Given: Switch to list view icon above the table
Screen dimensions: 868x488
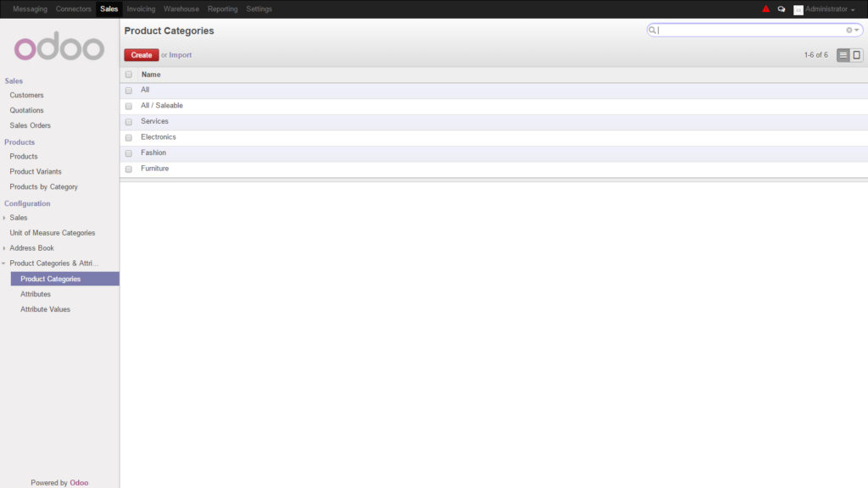Looking at the screenshot, I should pyautogui.click(x=842, y=54).
